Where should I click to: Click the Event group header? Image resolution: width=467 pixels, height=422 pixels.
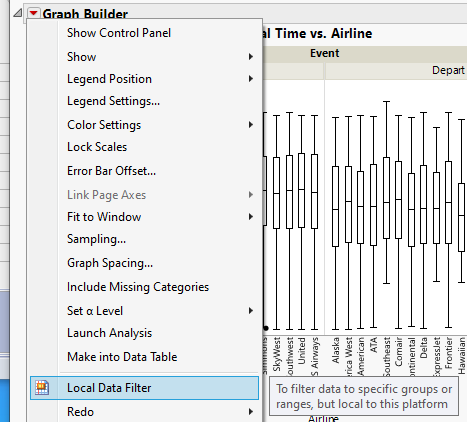pos(324,53)
